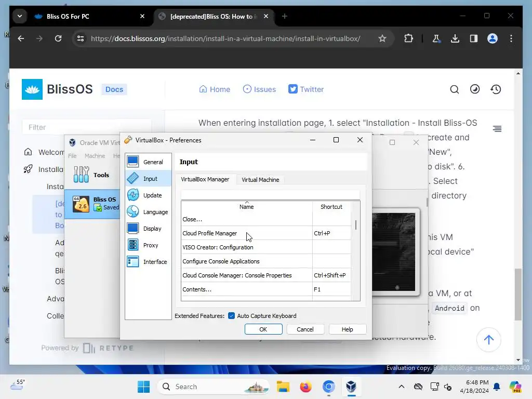Select the Close... shortcut row

[x=266, y=219]
